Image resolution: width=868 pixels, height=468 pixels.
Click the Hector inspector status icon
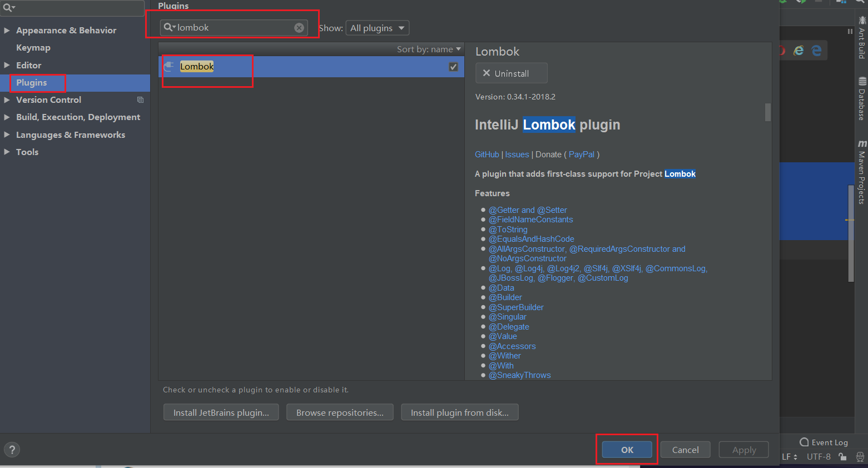pyautogui.click(x=860, y=457)
